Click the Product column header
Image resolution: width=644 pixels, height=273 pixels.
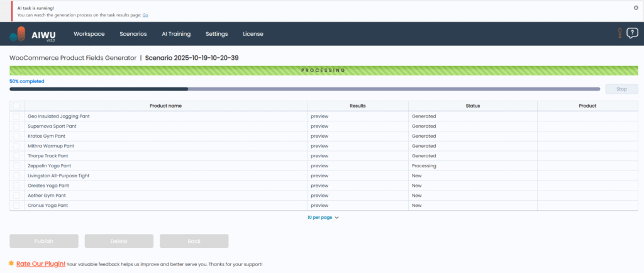point(587,106)
